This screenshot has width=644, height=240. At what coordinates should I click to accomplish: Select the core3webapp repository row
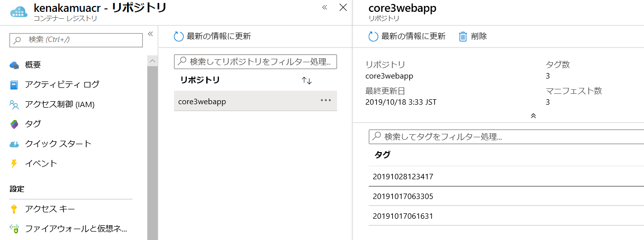pyautogui.click(x=256, y=101)
